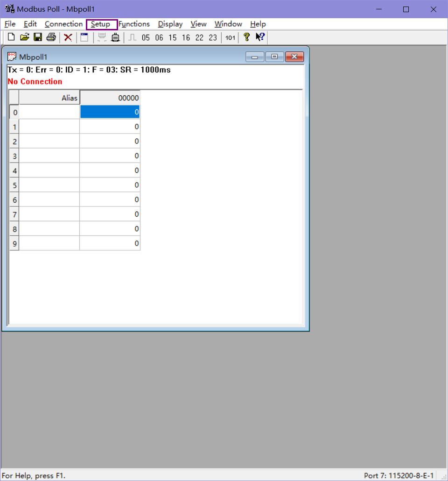Maximize the Modbus Poll main window

pos(406,9)
